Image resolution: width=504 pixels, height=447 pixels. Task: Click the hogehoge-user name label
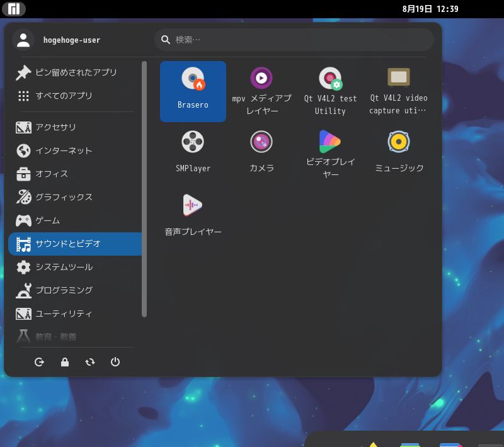pyautogui.click(x=72, y=40)
